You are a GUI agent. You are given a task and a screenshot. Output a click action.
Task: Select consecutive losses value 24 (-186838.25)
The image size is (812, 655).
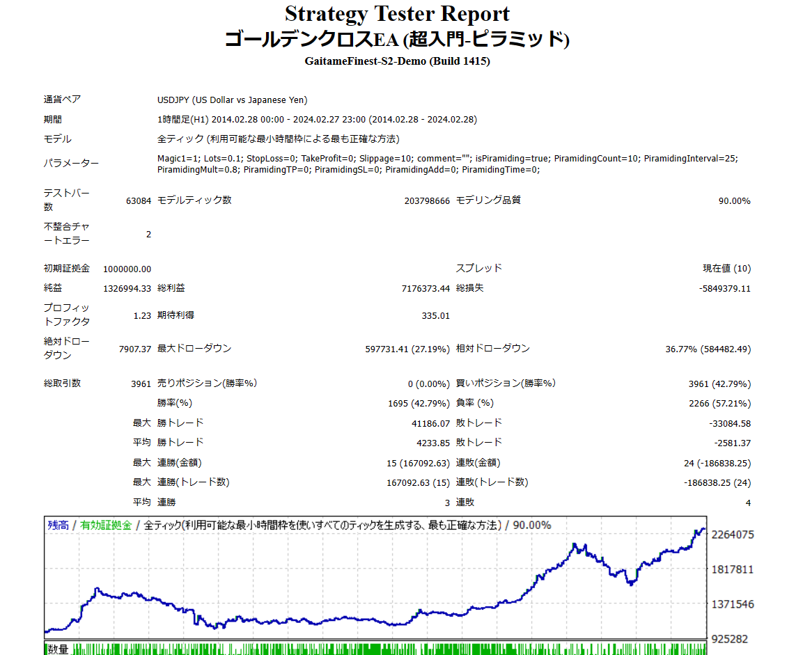point(717,464)
